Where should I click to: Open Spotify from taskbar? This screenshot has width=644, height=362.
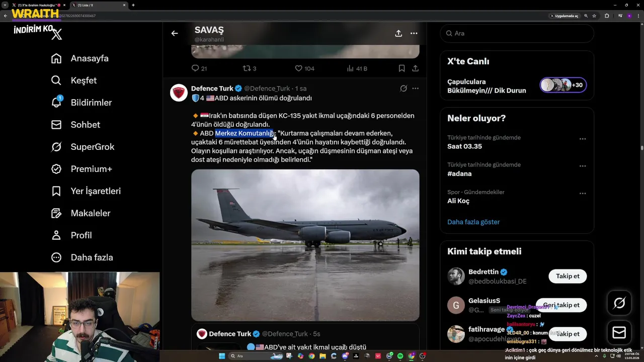click(x=400, y=356)
